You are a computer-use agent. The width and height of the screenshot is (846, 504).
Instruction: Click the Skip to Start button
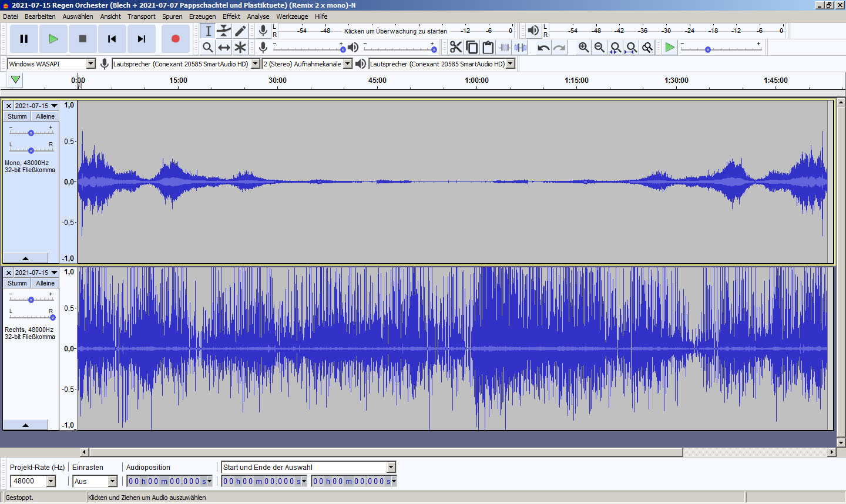[x=112, y=39]
